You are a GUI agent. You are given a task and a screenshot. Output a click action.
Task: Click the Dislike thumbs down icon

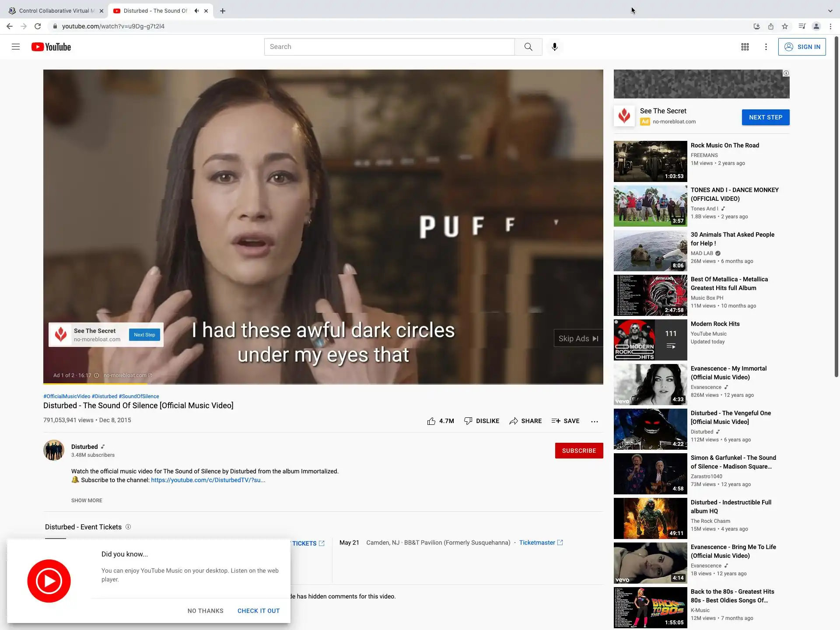468,421
